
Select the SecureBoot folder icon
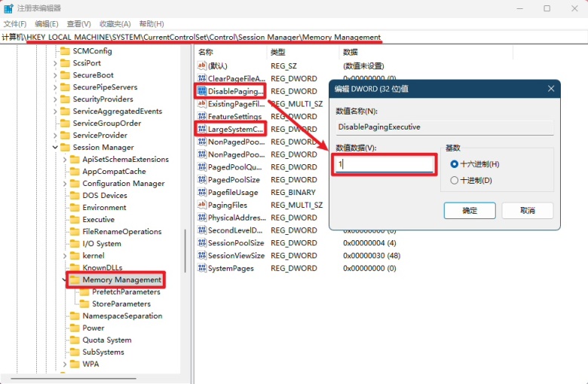coord(66,75)
